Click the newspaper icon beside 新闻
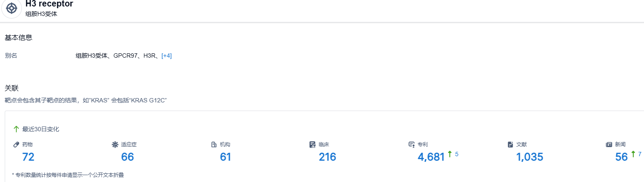The image size is (644, 182). click(609, 145)
